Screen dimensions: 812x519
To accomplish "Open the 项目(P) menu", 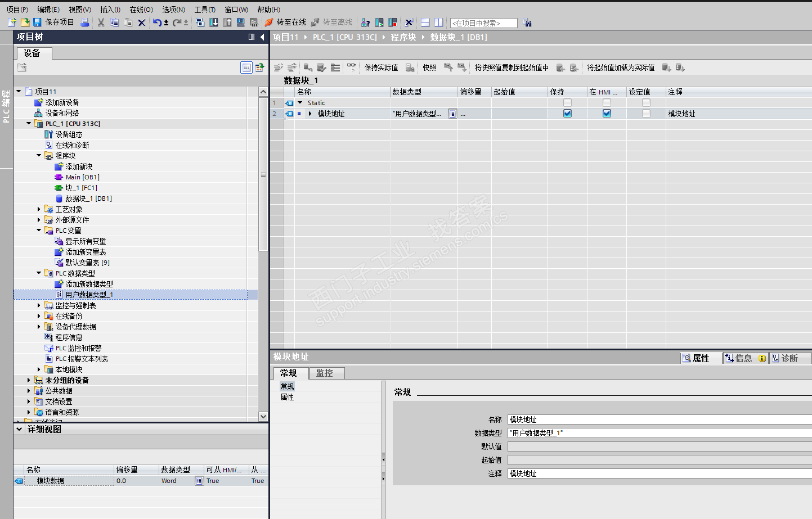I will 17,10.
